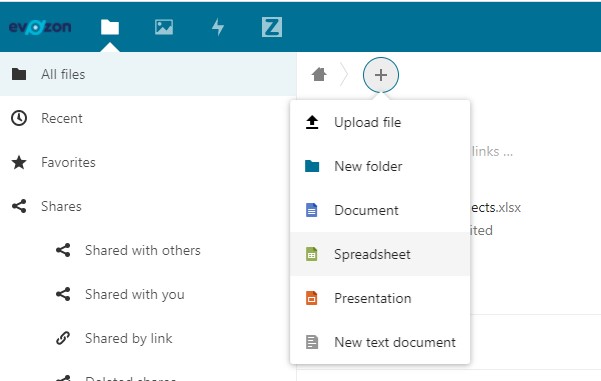This screenshot has width=601, height=381.
Task: Click the Favorites star icon
Action: (19, 162)
